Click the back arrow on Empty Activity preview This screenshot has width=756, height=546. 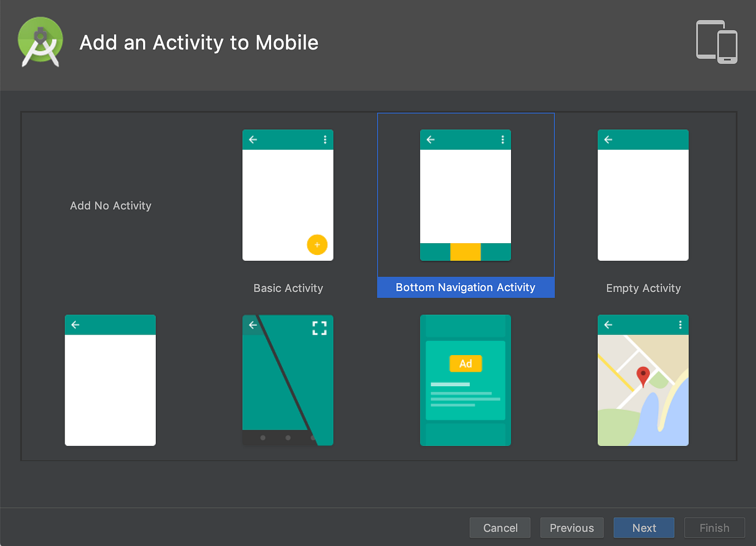click(x=608, y=140)
